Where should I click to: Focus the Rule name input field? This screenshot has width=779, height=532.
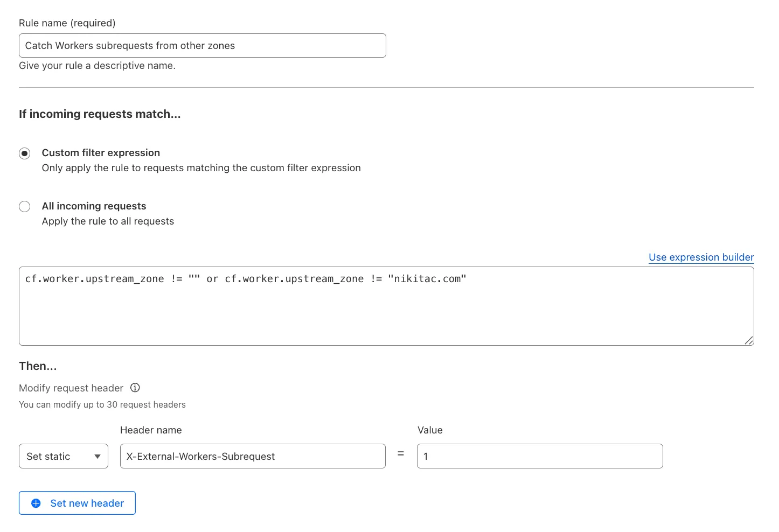202,45
